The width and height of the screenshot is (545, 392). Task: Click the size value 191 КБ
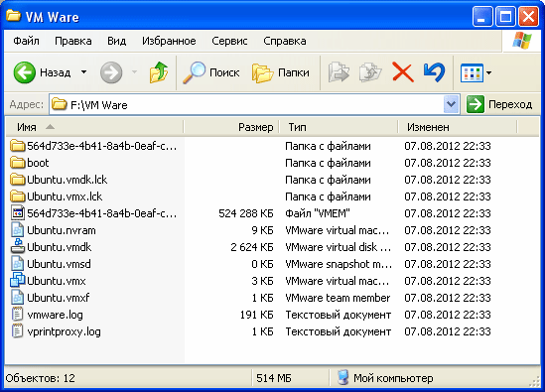256,315
